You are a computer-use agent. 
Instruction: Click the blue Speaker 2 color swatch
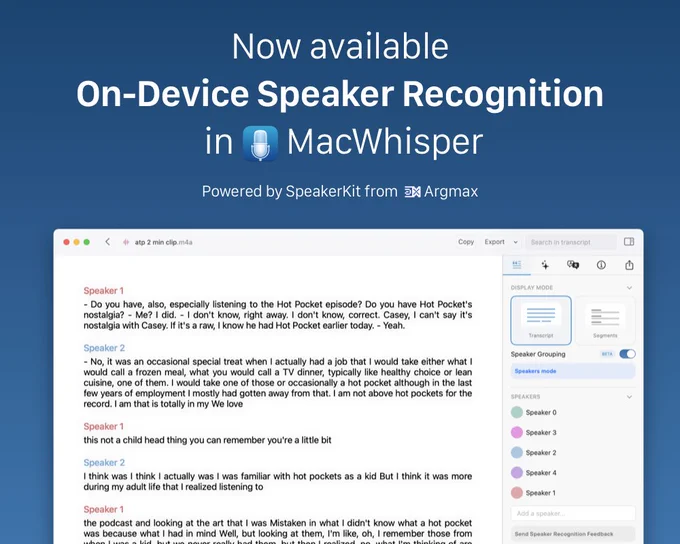point(517,452)
